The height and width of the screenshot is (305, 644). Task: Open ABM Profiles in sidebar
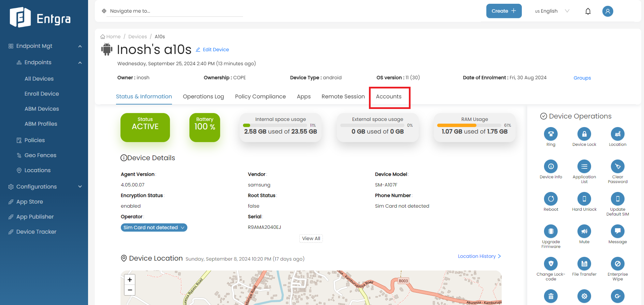tap(41, 124)
